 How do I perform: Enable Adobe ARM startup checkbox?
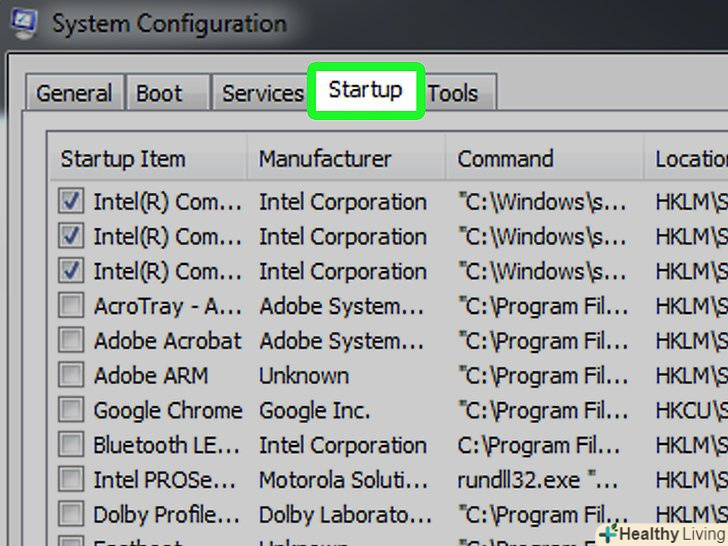[x=71, y=376]
